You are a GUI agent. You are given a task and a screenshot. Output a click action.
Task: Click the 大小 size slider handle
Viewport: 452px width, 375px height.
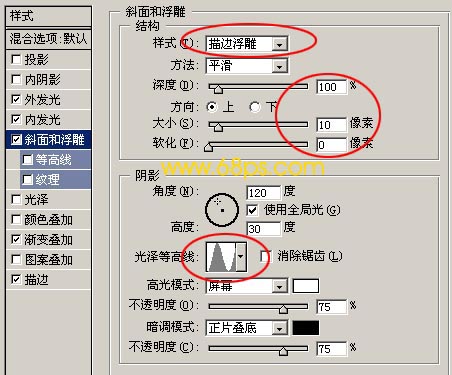(218, 127)
